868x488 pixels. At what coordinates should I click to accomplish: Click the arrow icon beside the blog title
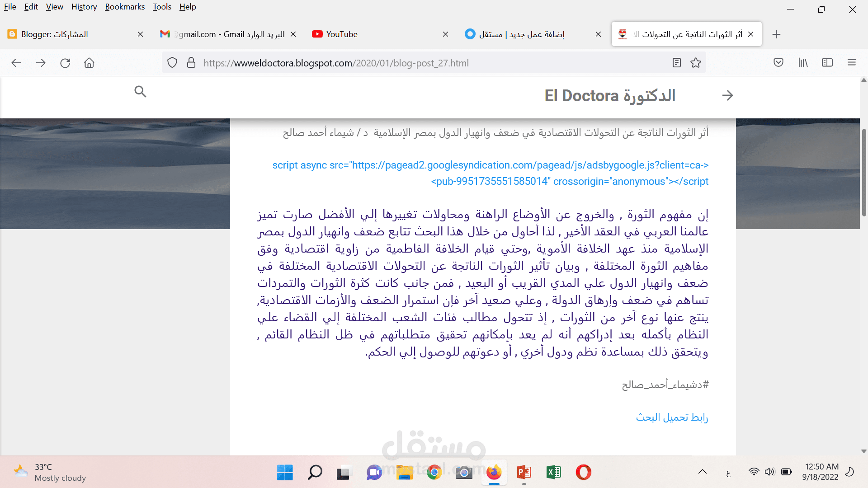point(728,95)
